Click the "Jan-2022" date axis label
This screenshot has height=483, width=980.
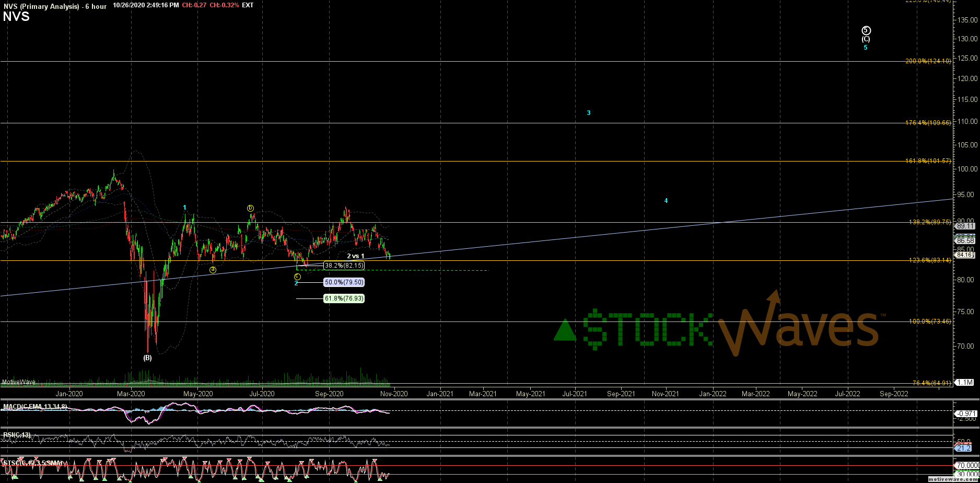coord(713,394)
